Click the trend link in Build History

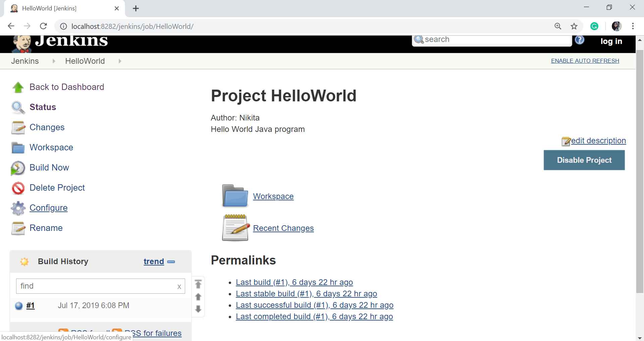point(154,261)
